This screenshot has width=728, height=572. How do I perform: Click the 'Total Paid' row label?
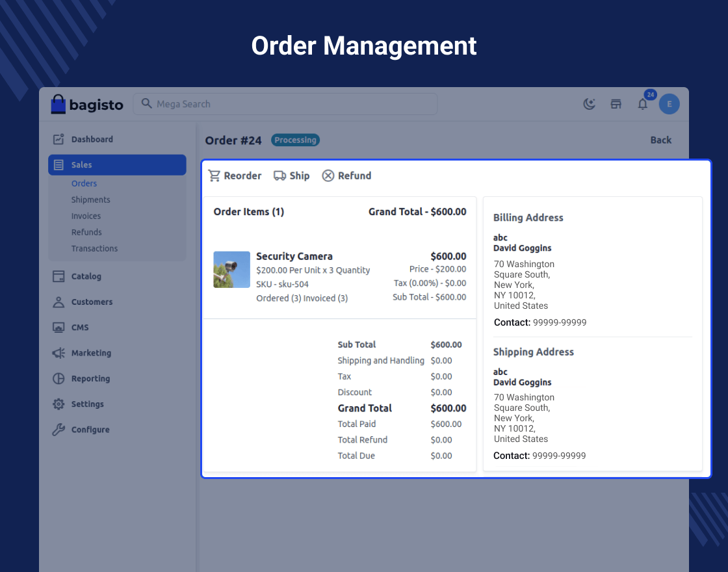(357, 424)
